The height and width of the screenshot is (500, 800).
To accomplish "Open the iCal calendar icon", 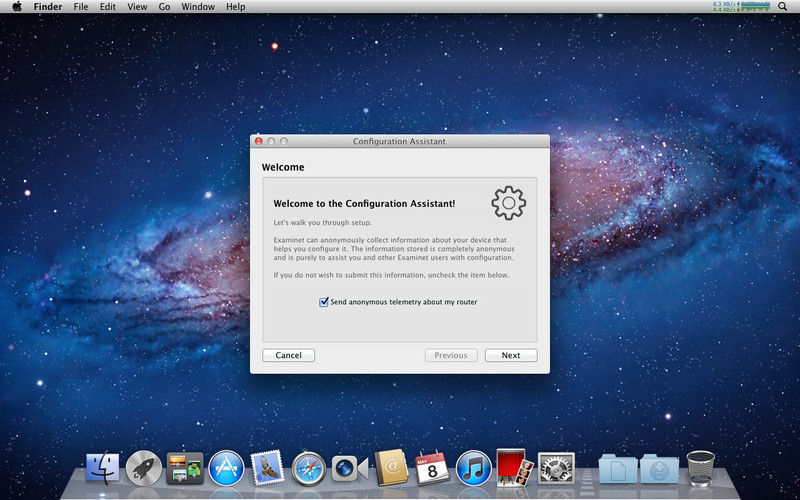I will [x=432, y=467].
